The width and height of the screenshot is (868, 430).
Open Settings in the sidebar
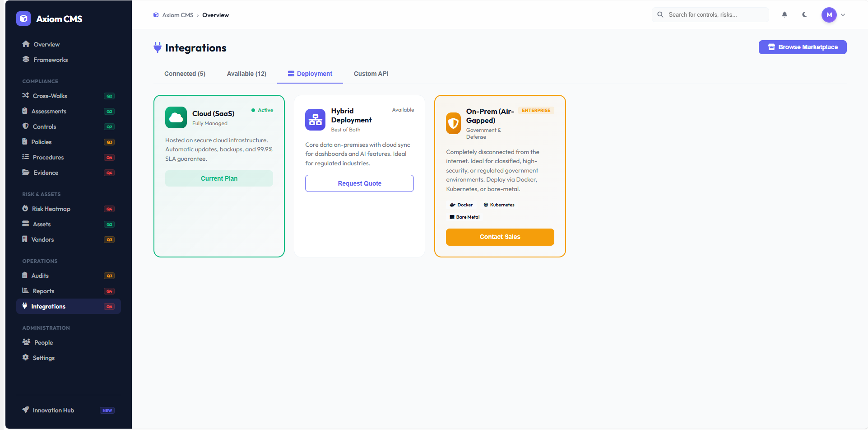coord(43,358)
